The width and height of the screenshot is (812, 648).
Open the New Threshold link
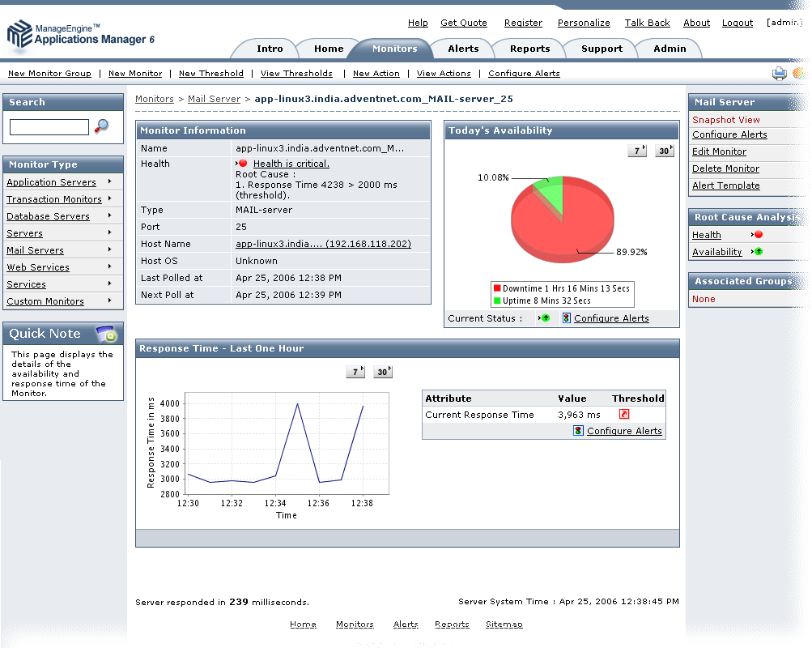coord(210,74)
